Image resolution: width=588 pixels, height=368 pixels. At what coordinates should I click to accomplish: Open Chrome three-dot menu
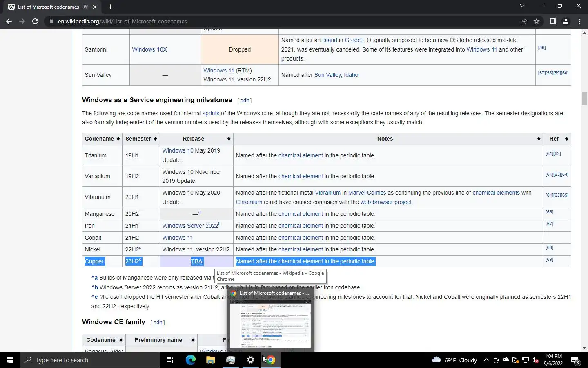pyautogui.click(x=579, y=21)
